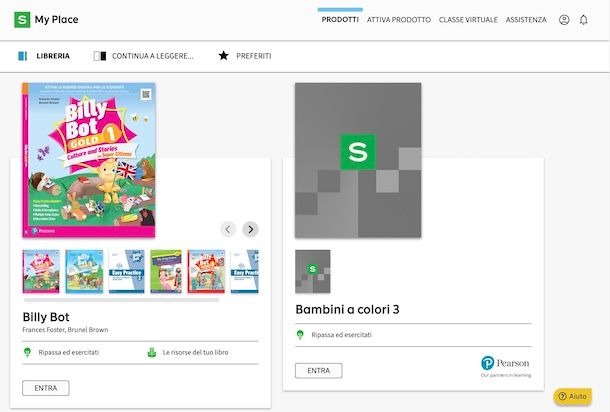Click the large Billy Bot Gold 1 cover
This screenshot has height=412, width=610.
click(x=89, y=160)
